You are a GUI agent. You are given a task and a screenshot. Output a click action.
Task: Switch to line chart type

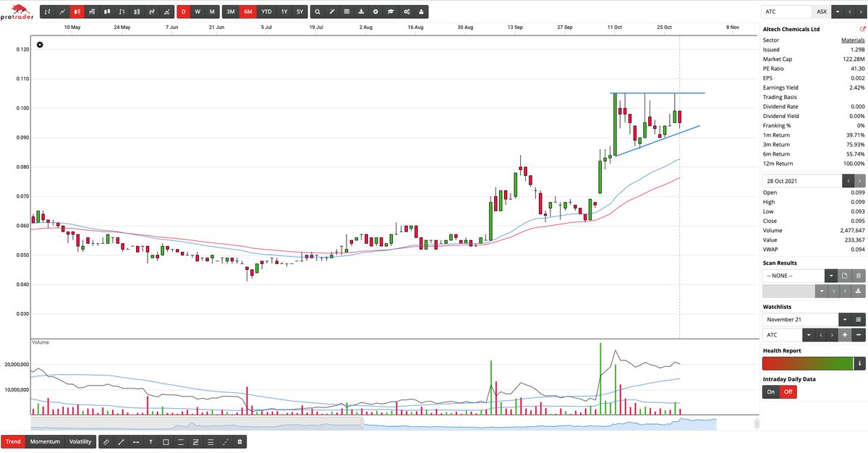[62, 12]
